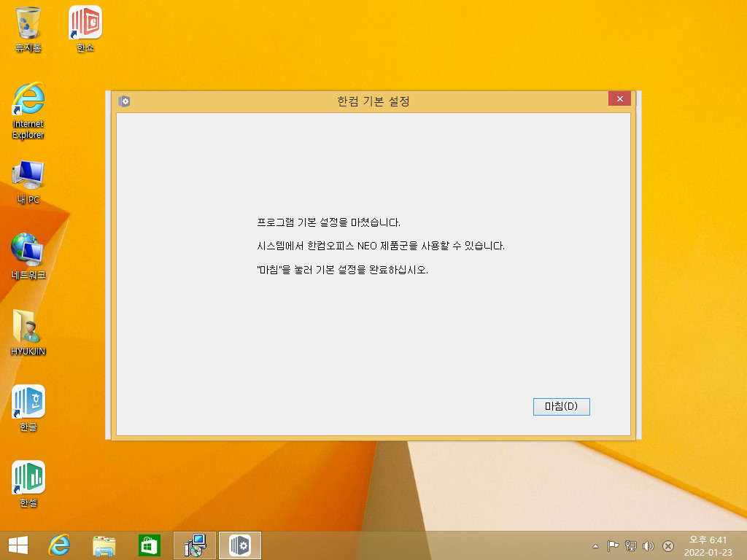
Task: Close the 한컴 기본 설정 dialog
Action: (619, 98)
